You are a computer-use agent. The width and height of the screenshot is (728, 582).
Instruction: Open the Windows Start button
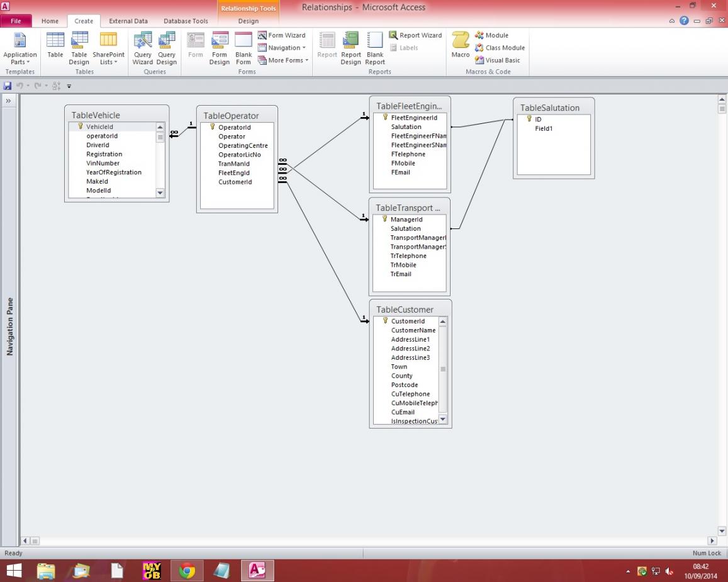coord(14,571)
